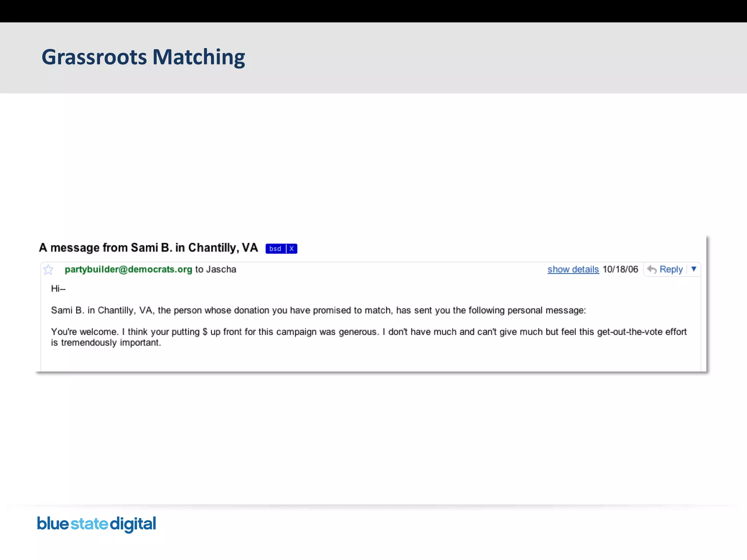Click the subject A message from Sami B.
This screenshot has width=747, height=560.
[148, 248]
